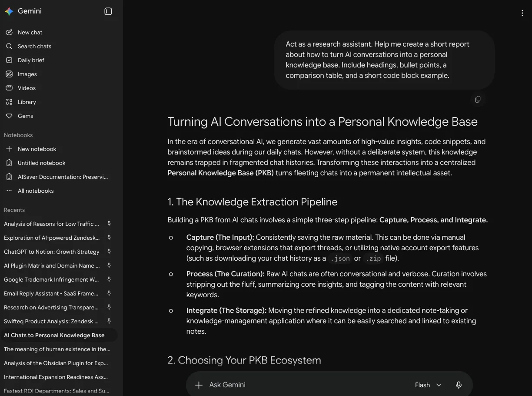Collapse the sidebar with the panel icon

click(108, 11)
